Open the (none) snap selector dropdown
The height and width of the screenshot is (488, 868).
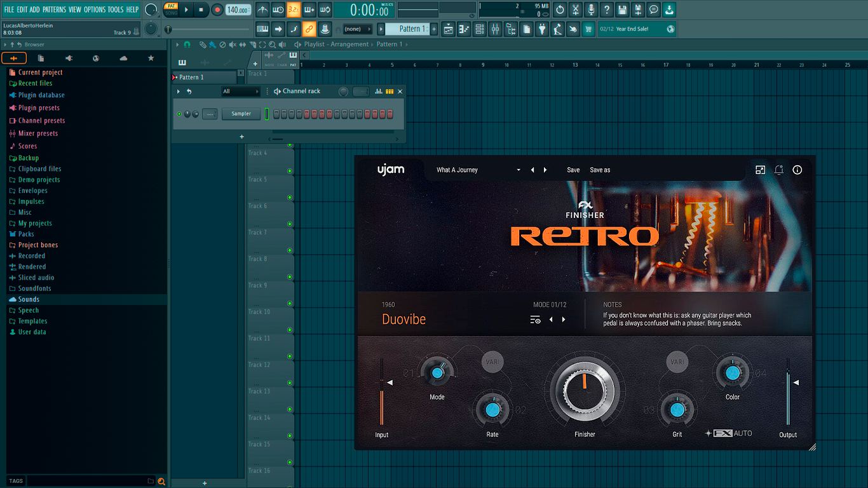[x=357, y=29]
